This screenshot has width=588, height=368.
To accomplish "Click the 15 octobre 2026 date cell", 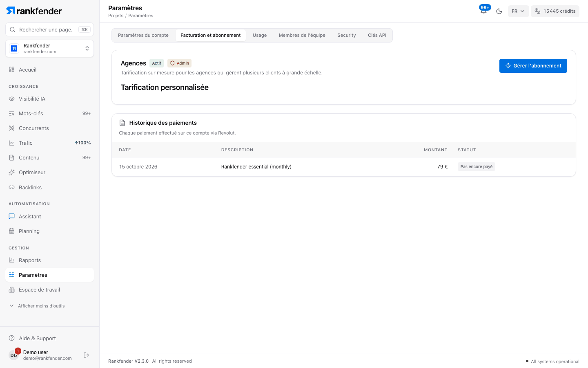I will [138, 167].
